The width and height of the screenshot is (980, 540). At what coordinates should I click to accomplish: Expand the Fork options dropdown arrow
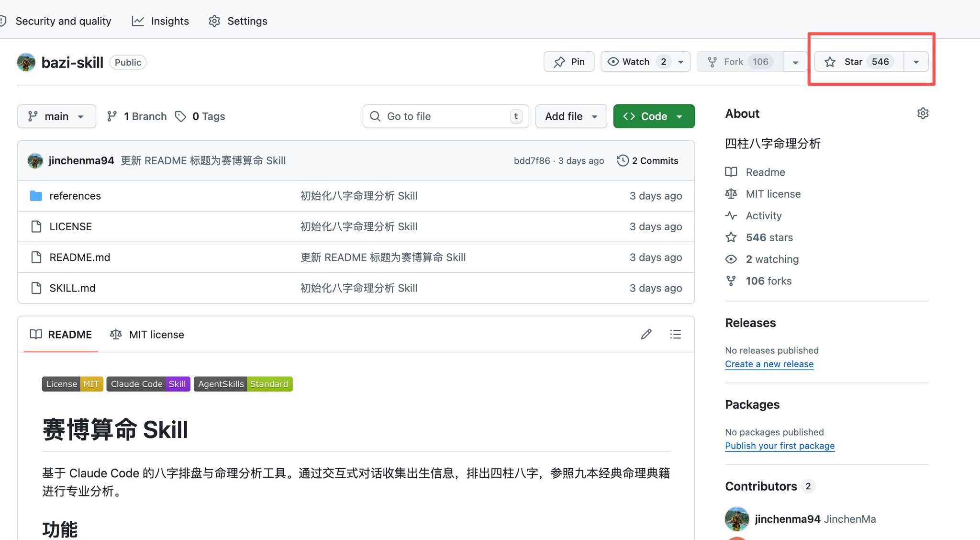tap(795, 62)
